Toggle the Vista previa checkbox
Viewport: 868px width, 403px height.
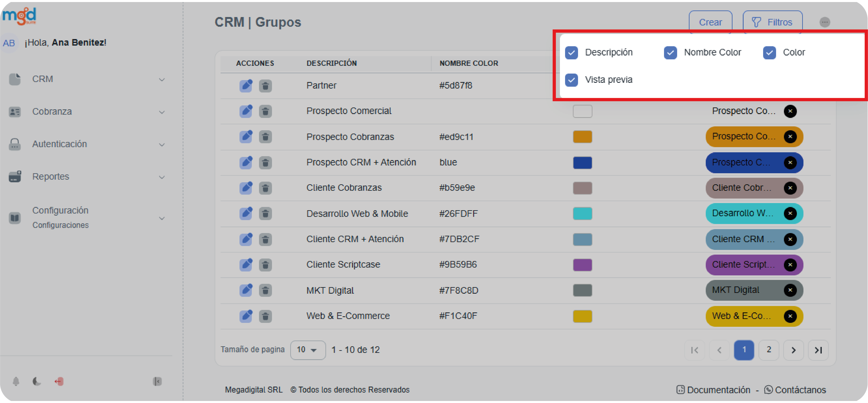tap(571, 80)
